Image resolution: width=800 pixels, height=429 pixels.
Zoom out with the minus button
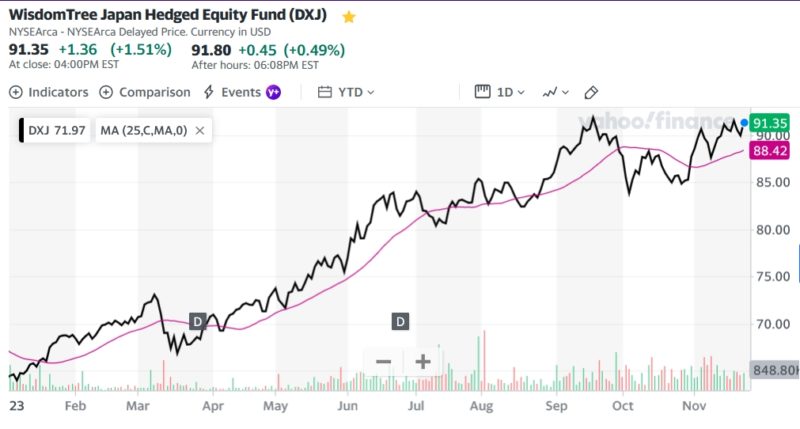(383, 362)
